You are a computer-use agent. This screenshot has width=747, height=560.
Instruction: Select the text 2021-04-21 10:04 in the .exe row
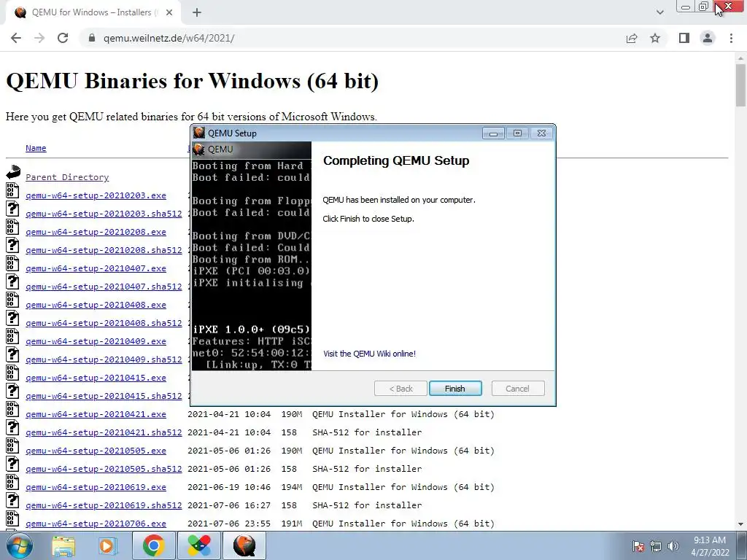pyautogui.click(x=229, y=414)
